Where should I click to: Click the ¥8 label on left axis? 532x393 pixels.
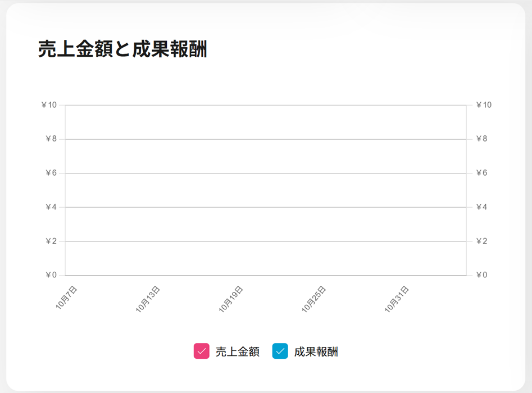tap(51, 139)
